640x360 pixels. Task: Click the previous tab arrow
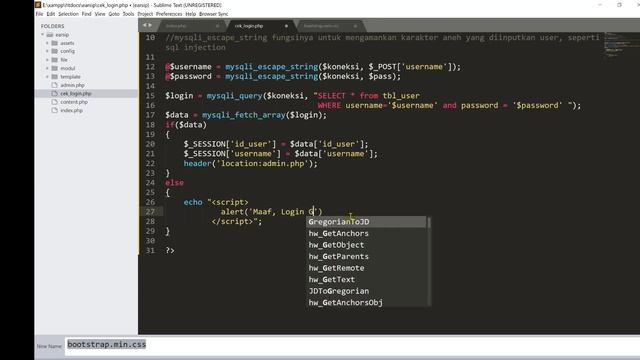pyautogui.click(x=144, y=25)
